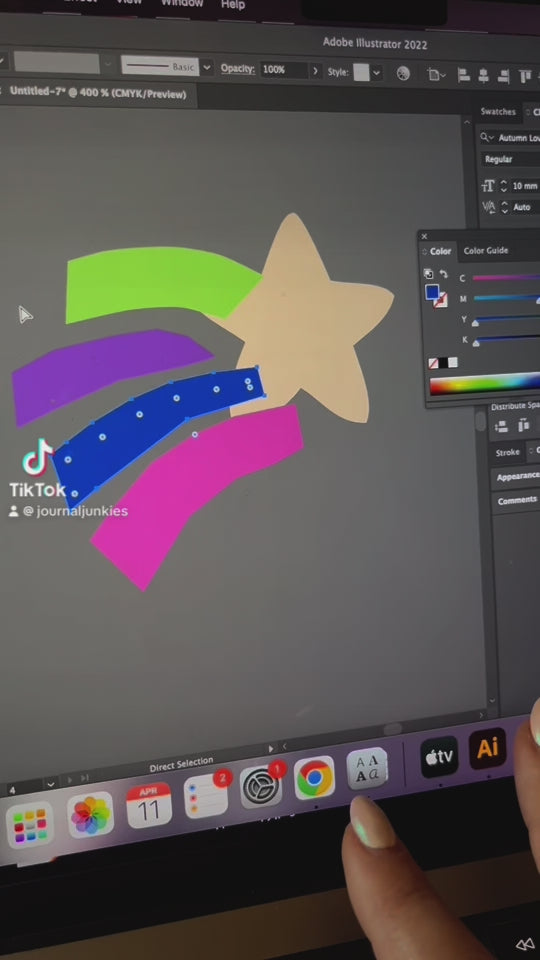
Task: Click the horizontal align center icon
Action: click(x=483, y=76)
